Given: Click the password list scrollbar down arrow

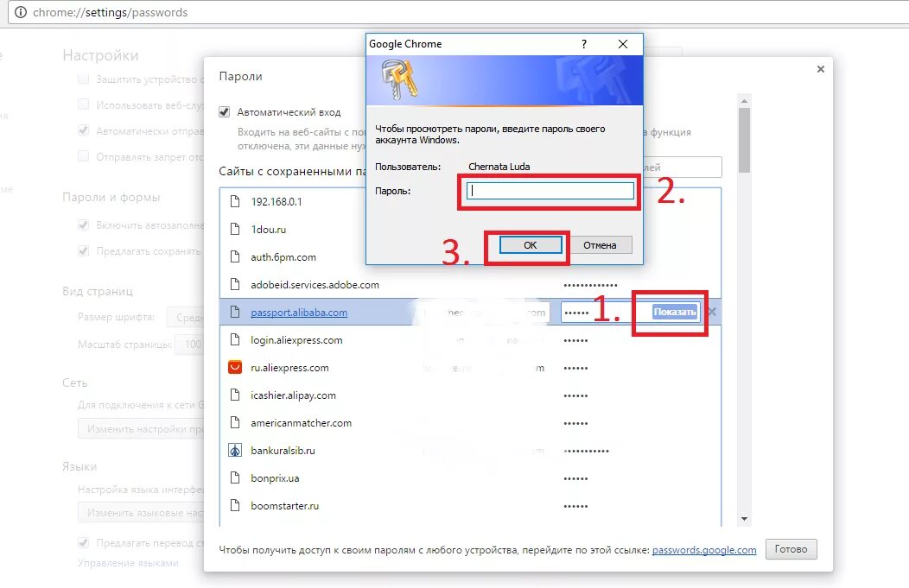Looking at the screenshot, I should click(x=744, y=519).
